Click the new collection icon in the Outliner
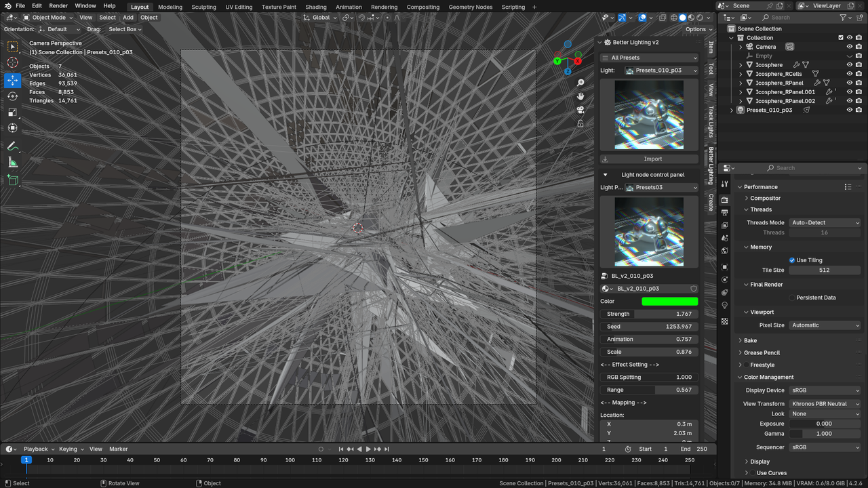 point(860,18)
